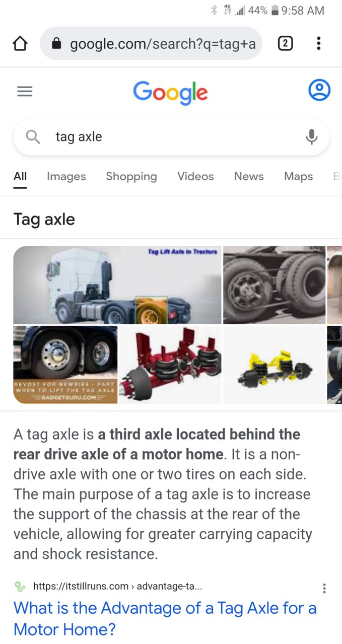Switch to the Images tab

(66, 176)
